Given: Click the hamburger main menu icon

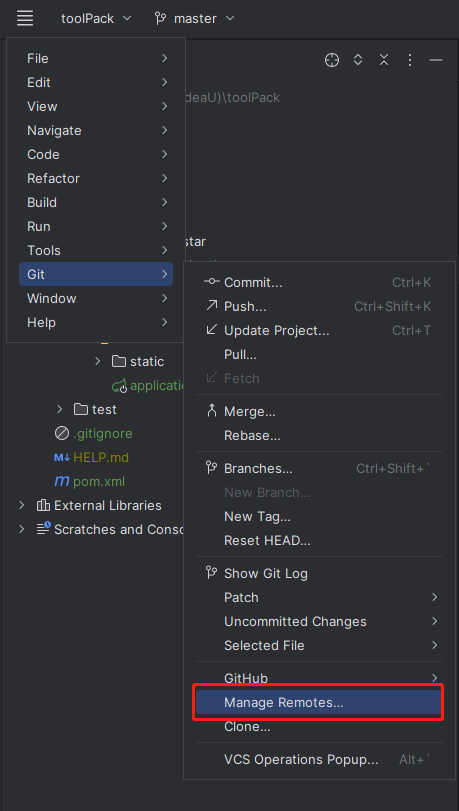Looking at the screenshot, I should pyautogui.click(x=25, y=18).
